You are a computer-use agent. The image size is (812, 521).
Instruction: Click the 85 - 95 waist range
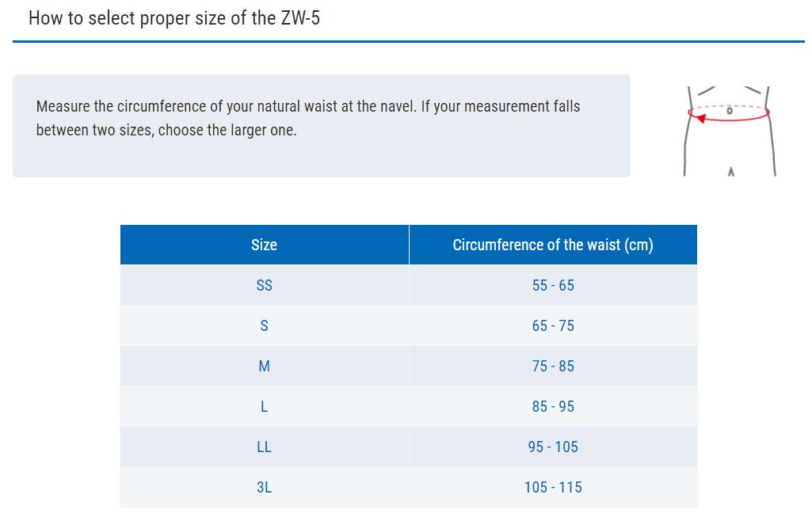coord(553,406)
